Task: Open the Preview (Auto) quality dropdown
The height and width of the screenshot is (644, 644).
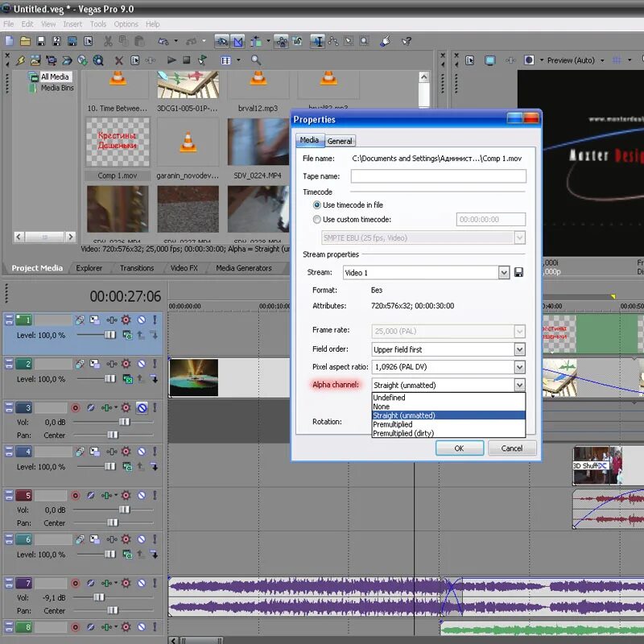Action: coord(602,60)
